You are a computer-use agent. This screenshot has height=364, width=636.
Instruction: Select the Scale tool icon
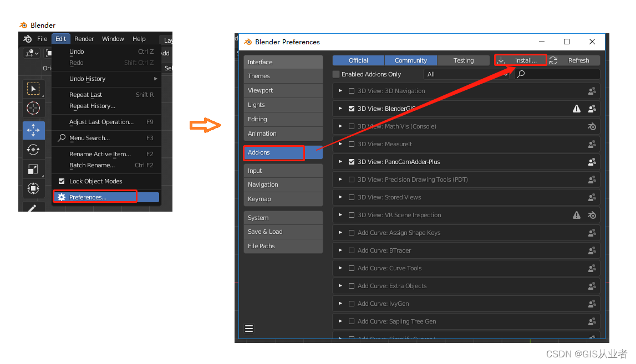[33, 169]
